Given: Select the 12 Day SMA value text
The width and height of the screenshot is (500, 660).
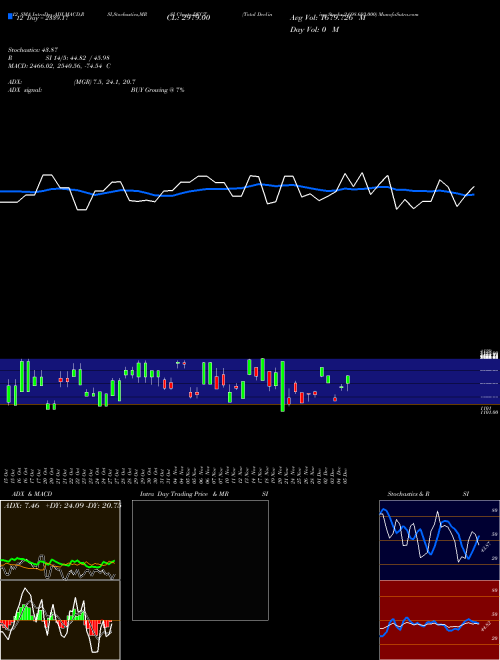Looking at the screenshot, I should click(41, 18).
